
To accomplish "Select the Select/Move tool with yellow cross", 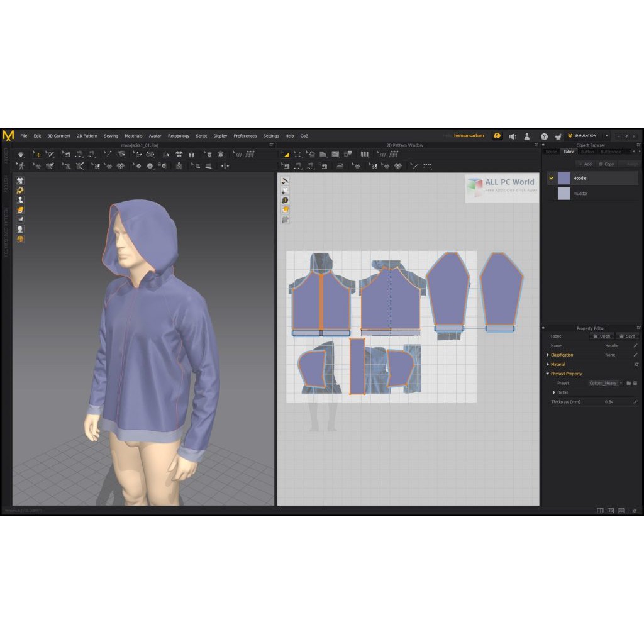I will point(37,154).
